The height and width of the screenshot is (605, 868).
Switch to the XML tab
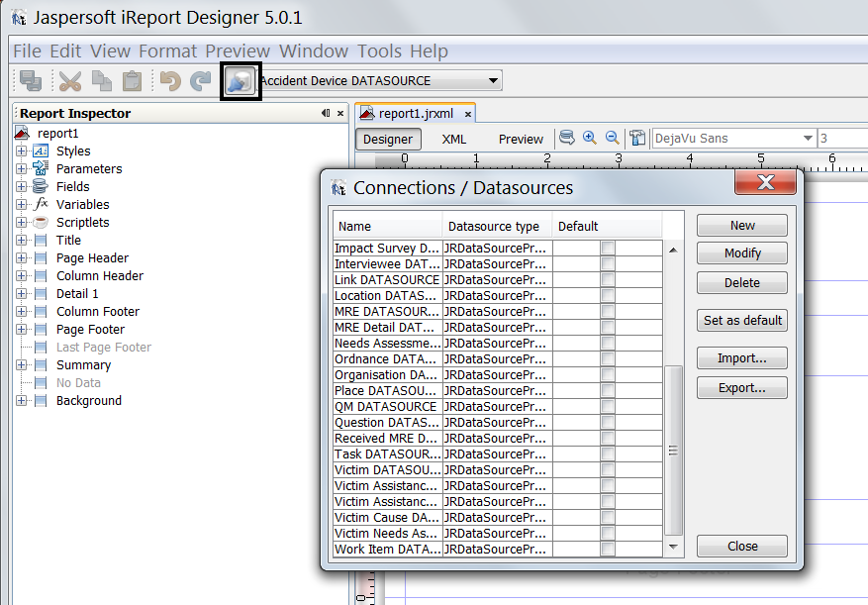453,139
